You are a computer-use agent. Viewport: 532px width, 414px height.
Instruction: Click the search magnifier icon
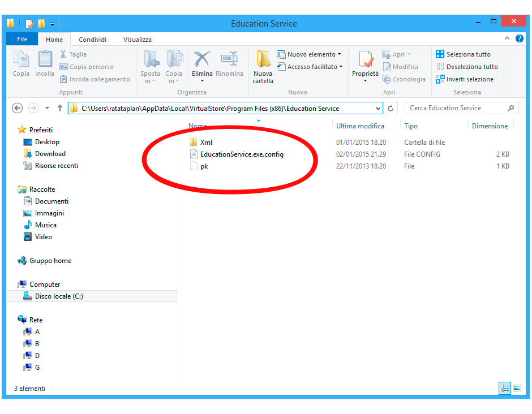pyautogui.click(x=510, y=108)
